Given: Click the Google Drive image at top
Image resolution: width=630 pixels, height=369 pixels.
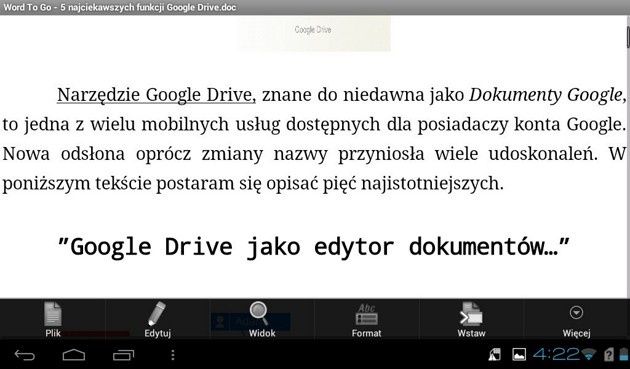Looking at the screenshot, I should click(x=313, y=33).
